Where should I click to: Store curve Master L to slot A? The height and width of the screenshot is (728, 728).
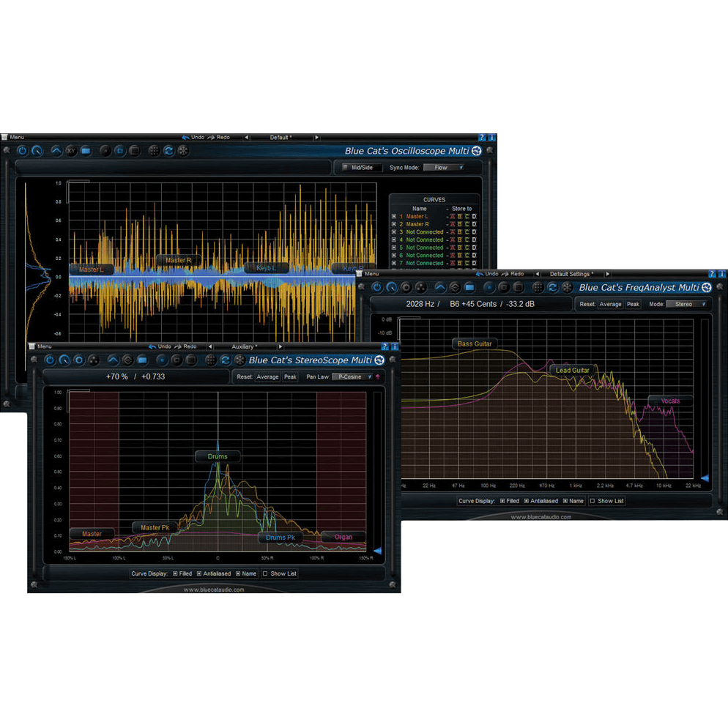pyautogui.click(x=453, y=216)
